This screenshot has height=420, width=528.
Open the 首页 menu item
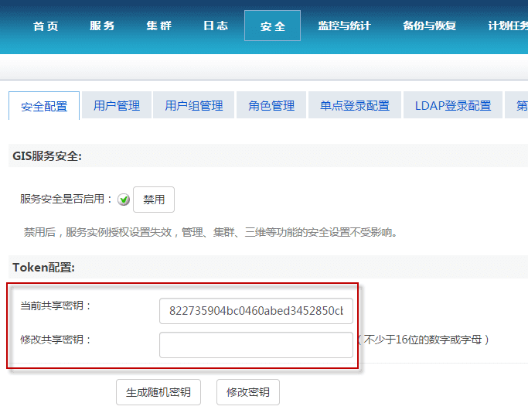pyautogui.click(x=46, y=26)
